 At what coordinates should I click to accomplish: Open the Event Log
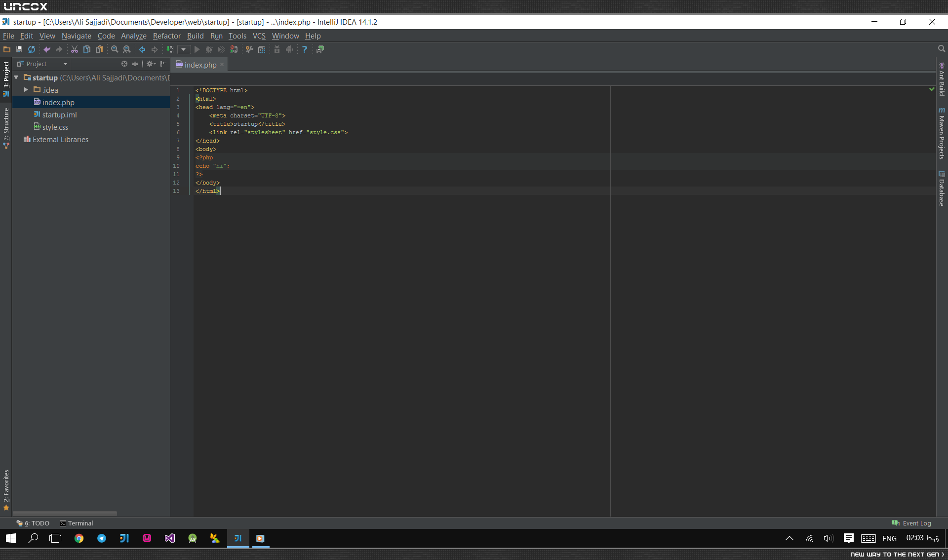click(x=911, y=523)
